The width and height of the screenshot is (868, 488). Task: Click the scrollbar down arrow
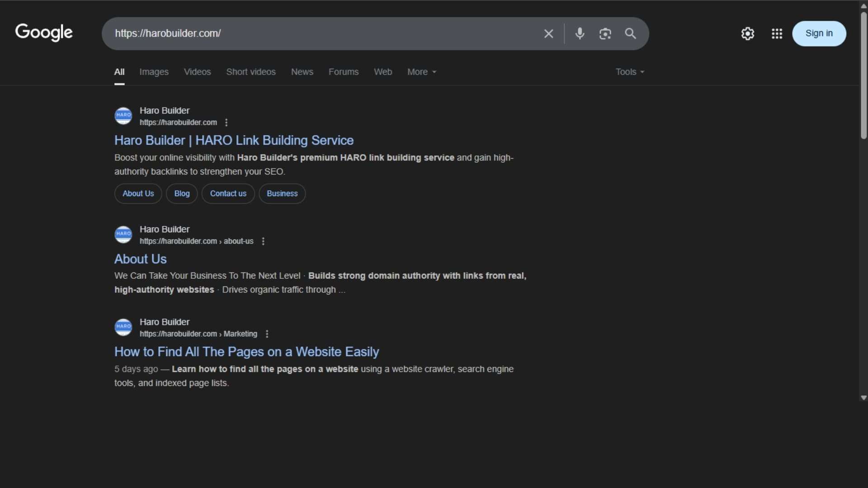pyautogui.click(x=863, y=398)
